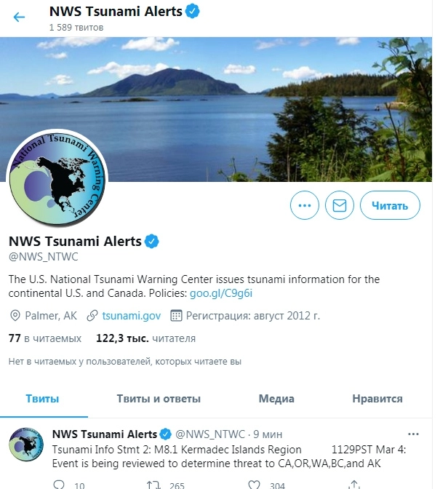Switch to the Твиты tab

(42, 399)
